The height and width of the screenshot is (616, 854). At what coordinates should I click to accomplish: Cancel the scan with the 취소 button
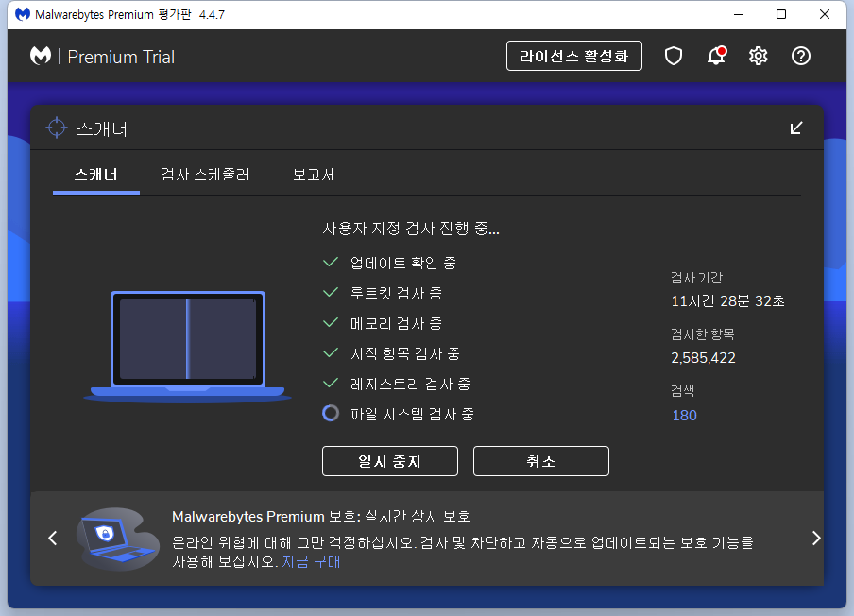(540, 461)
